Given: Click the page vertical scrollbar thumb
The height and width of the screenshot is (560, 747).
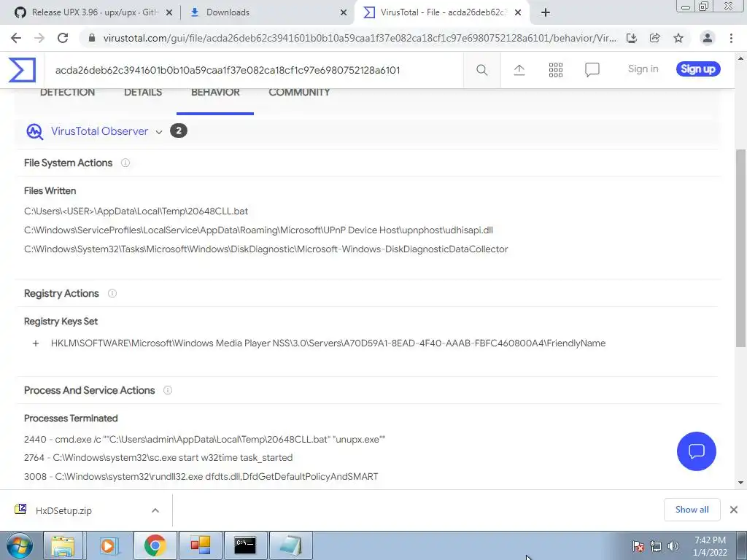Looking at the screenshot, I should pos(740,248).
